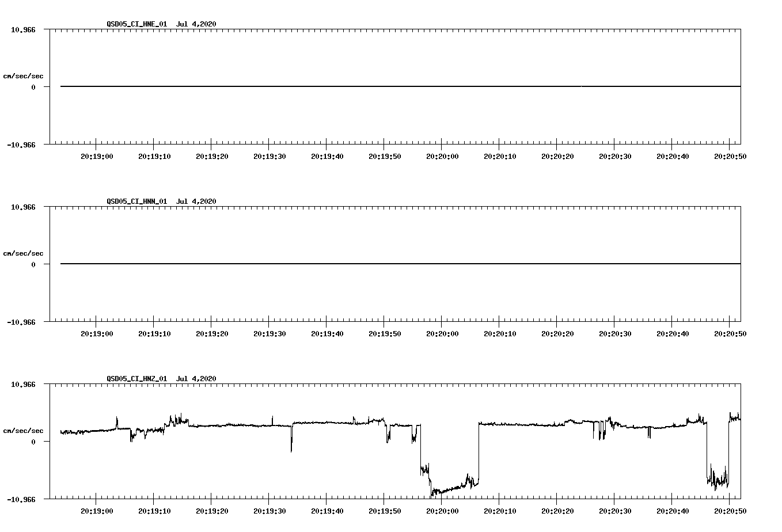
Task: Click the flat trace line in HNN plot
Action: [400, 264]
